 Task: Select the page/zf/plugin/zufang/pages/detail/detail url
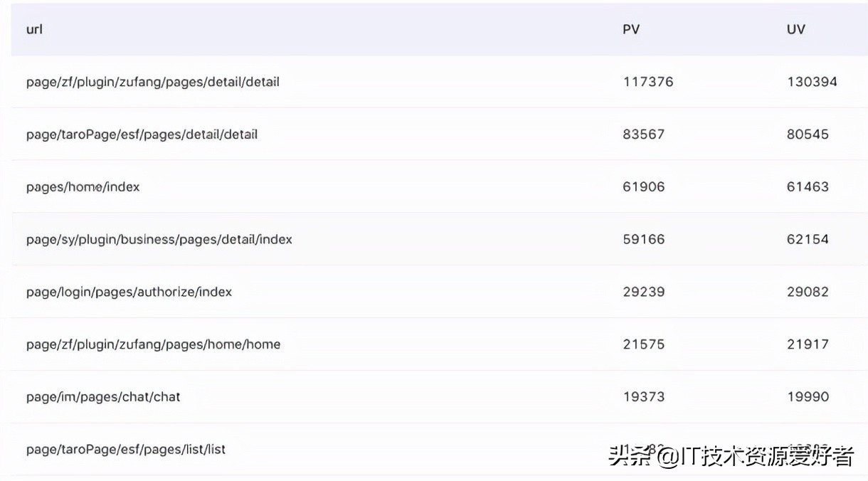tap(152, 82)
